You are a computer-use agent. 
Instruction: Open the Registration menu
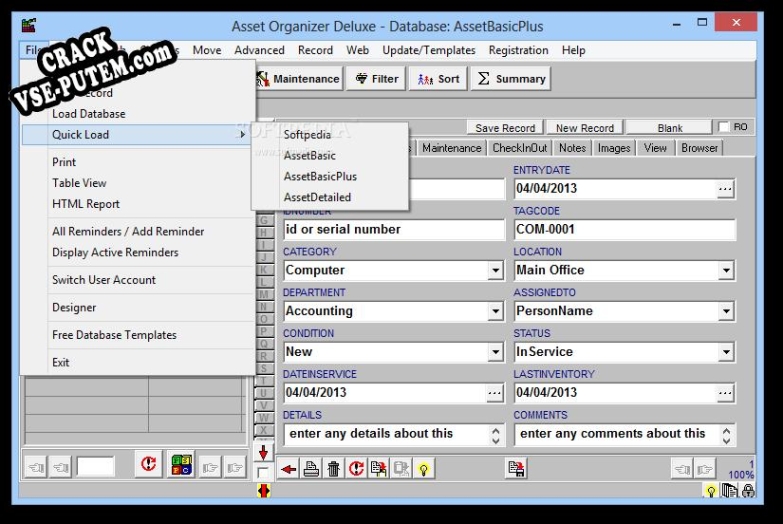click(518, 50)
